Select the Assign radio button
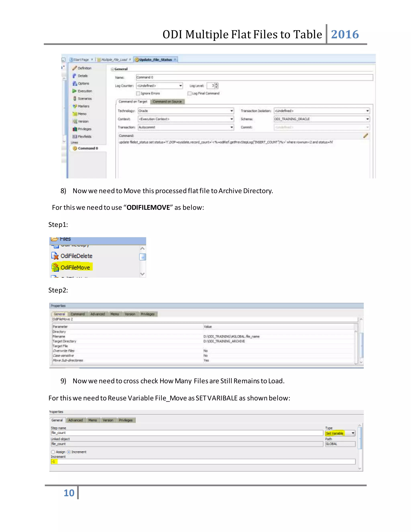 tap(53, 452)
